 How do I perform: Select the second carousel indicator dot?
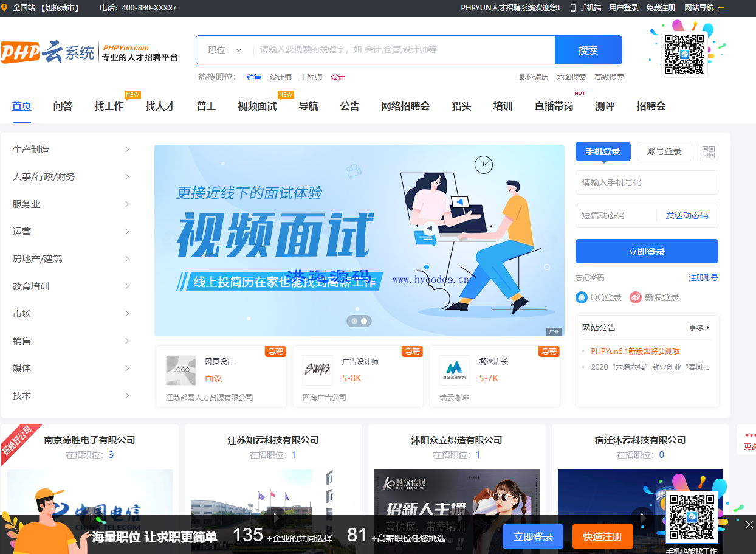(x=365, y=320)
